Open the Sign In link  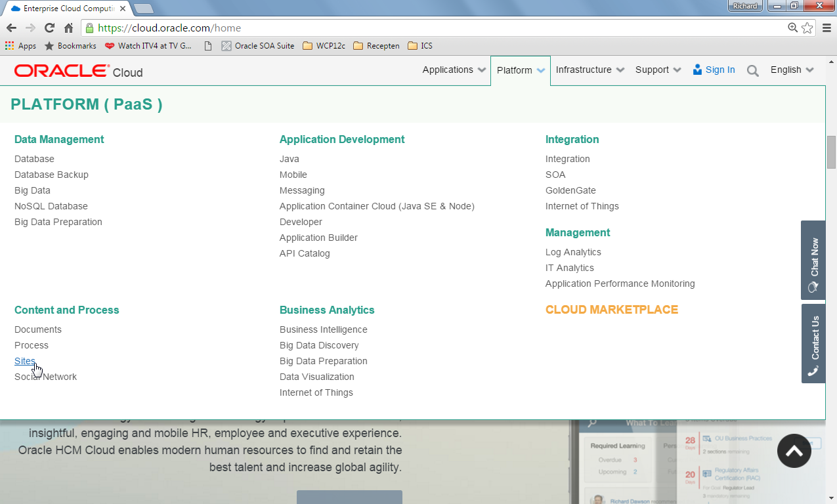(720, 70)
